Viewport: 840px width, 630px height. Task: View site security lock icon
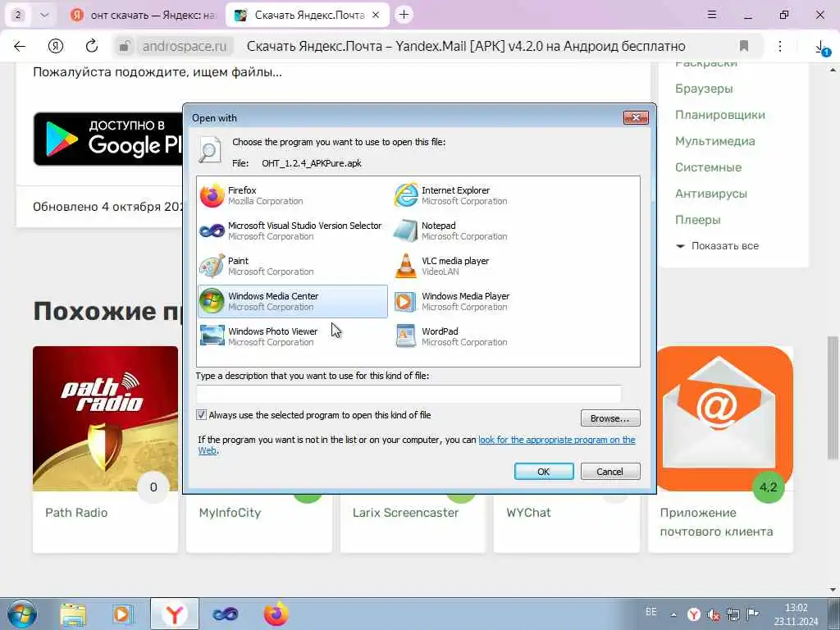coord(125,46)
